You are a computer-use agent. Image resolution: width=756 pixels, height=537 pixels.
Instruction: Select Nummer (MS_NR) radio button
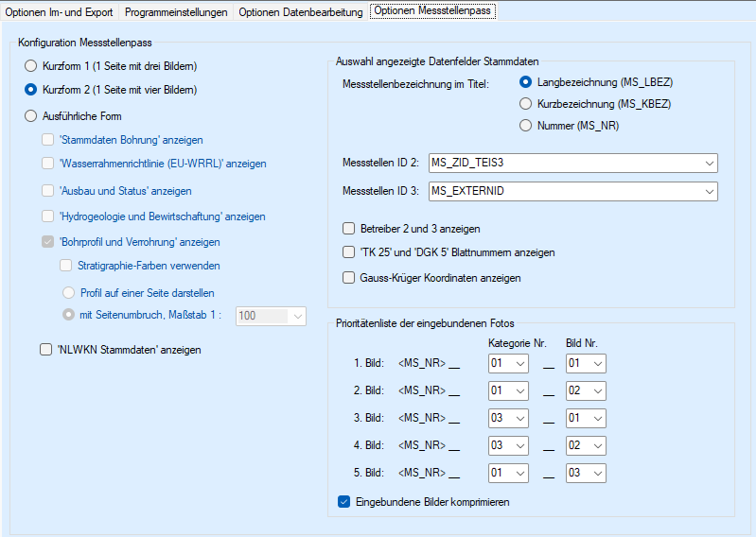(525, 126)
